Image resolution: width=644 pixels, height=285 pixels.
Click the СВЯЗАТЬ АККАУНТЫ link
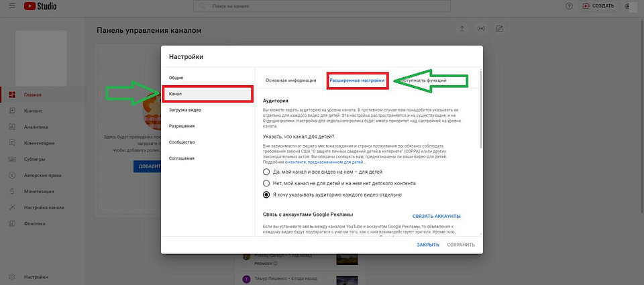(x=436, y=216)
